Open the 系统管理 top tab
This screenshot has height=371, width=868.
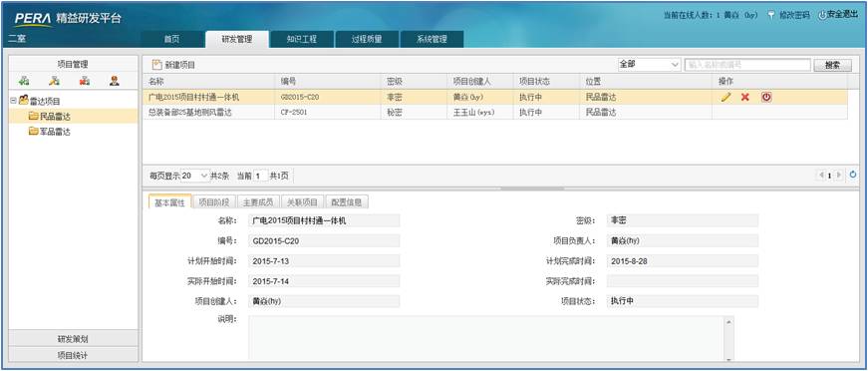tap(432, 39)
